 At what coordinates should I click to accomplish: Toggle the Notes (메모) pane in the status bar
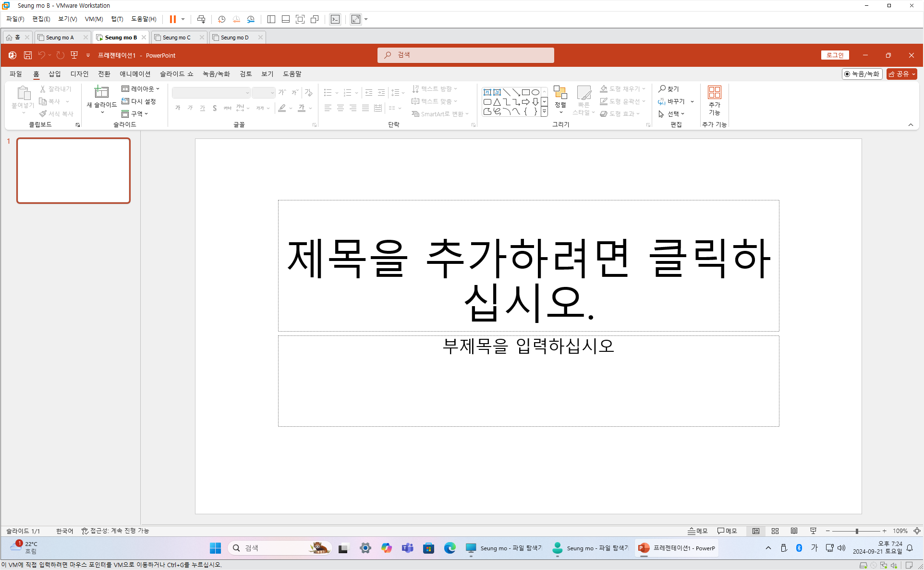tap(697, 531)
